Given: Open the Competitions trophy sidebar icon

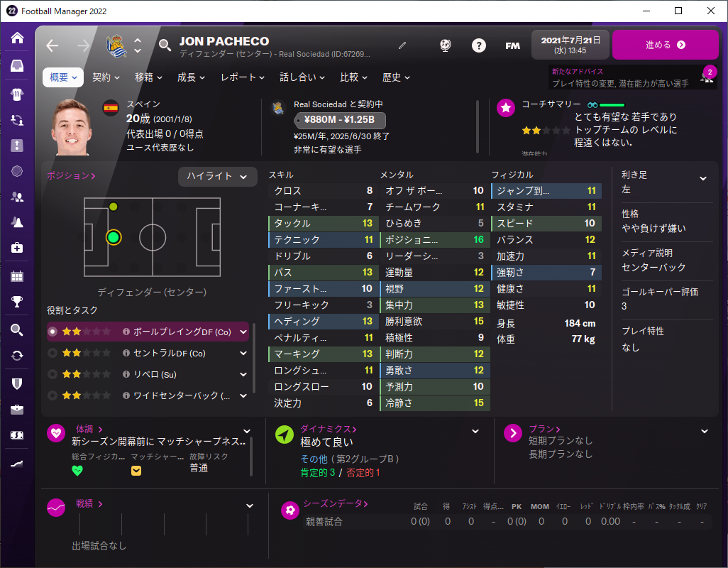Looking at the screenshot, I should (17, 302).
